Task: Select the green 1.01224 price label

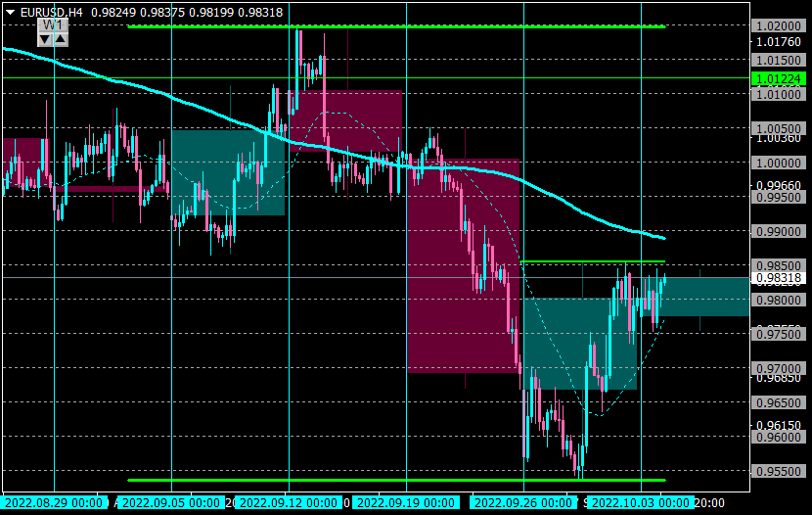Action: point(779,78)
